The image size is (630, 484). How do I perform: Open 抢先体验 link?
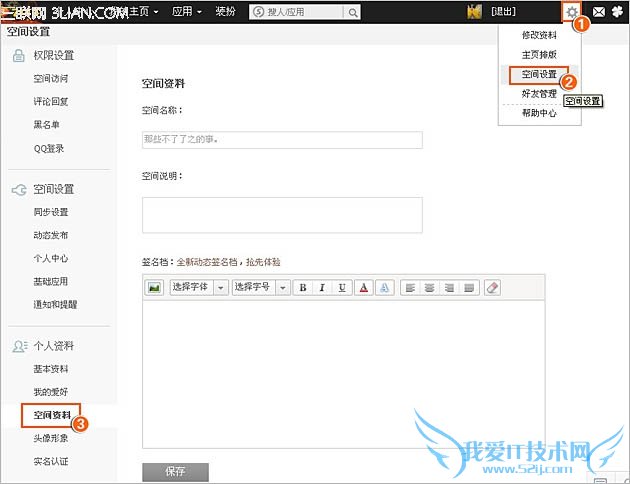(x=263, y=262)
